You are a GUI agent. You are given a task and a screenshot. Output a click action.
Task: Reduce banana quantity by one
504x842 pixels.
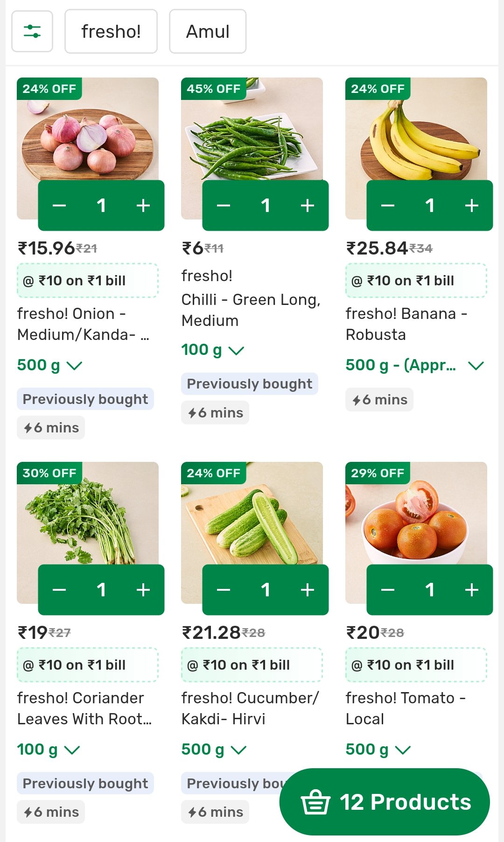[388, 205]
